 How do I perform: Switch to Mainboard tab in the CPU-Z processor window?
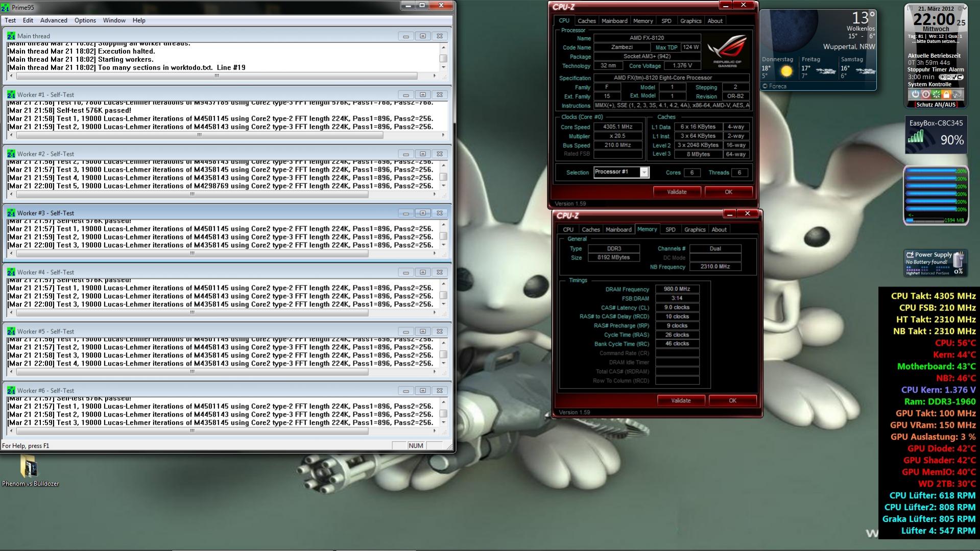pyautogui.click(x=614, y=21)
